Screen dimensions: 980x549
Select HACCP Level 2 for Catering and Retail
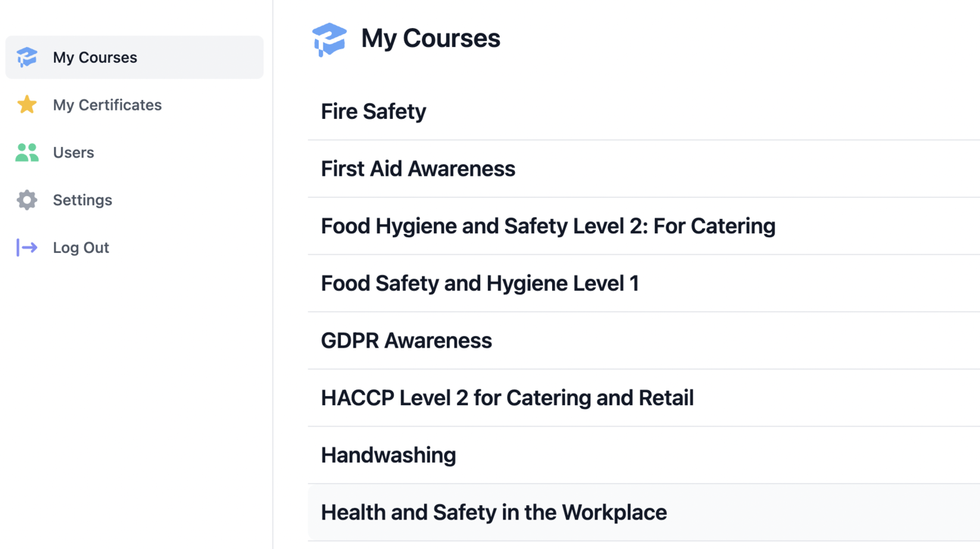point(507,397)
